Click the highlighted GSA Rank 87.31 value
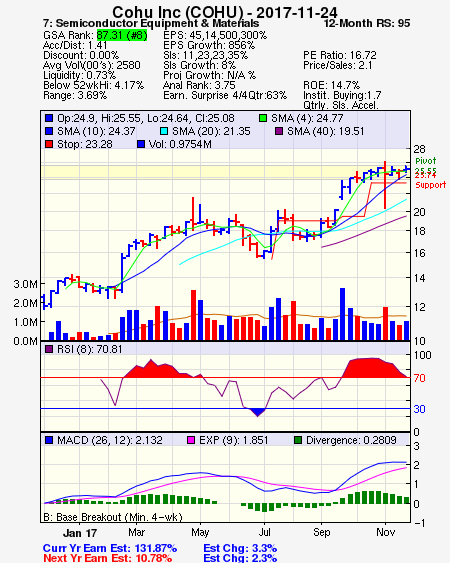450x563 pixels. click(122, 35)
